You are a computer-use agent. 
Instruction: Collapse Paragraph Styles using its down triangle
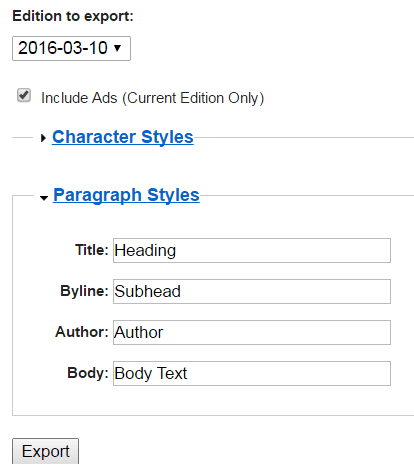44,198
